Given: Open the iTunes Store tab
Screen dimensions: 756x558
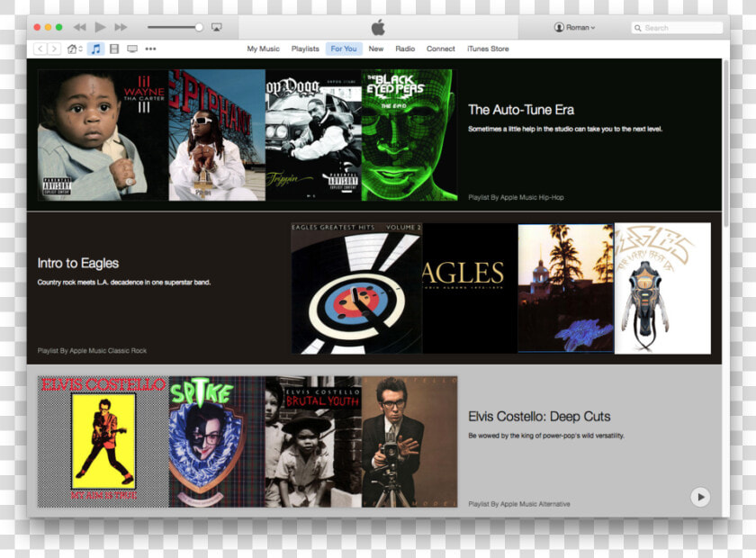Looking at the screenshot, I should (x=488, y=49).
